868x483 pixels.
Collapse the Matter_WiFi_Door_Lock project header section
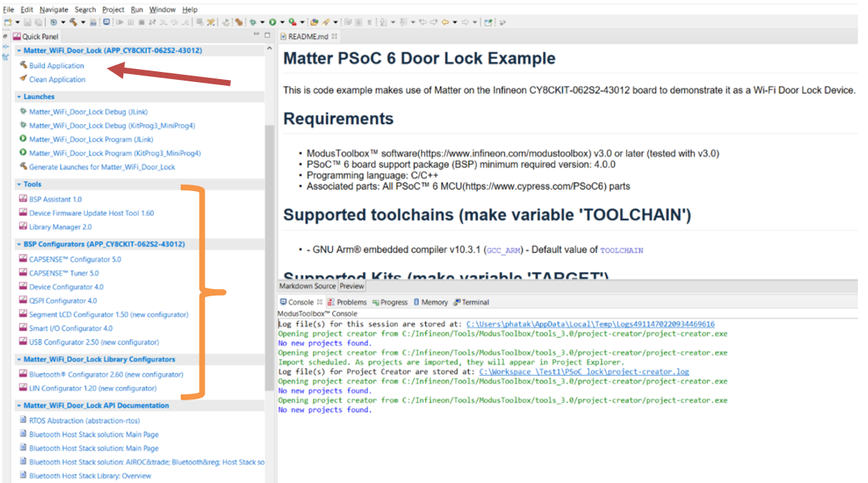20,50
